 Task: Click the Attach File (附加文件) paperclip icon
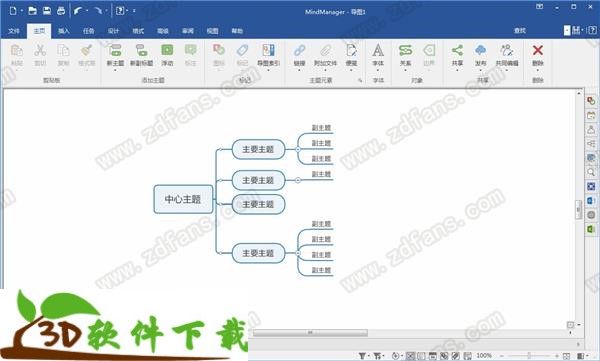pyautogui.click(x=325, y=50)
